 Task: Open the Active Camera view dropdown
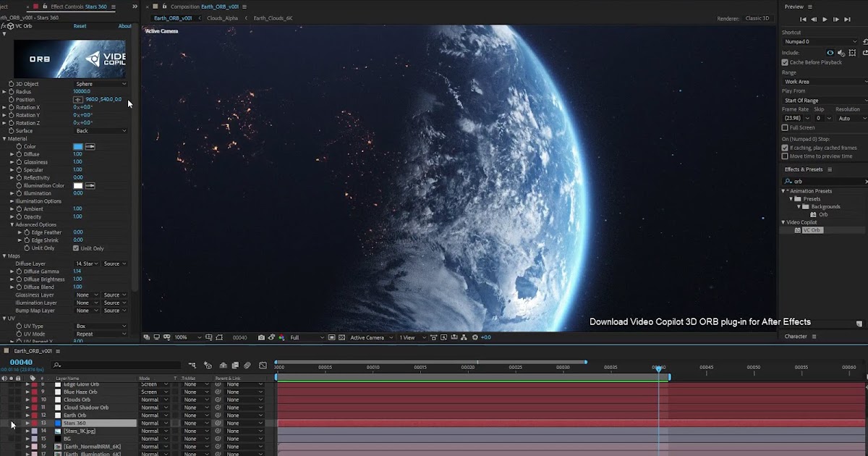[371, 337]
